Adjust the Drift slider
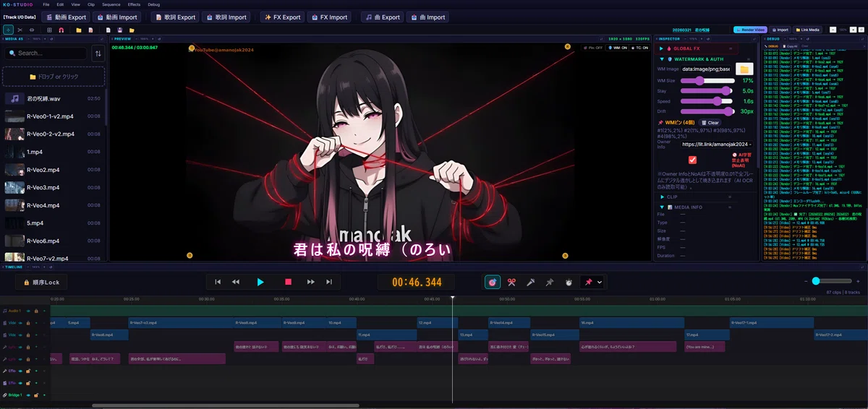868x409 pixels. click(x=707, y=111)
